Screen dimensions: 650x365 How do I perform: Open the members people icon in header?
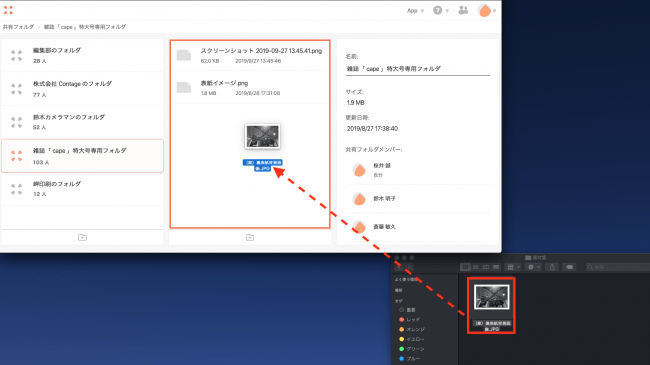(x=463, y=10)
